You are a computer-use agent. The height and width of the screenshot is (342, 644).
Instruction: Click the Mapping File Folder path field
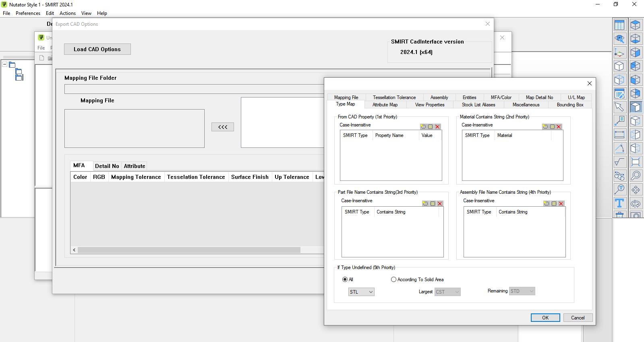pyautogui.click(x=194, y=89)
